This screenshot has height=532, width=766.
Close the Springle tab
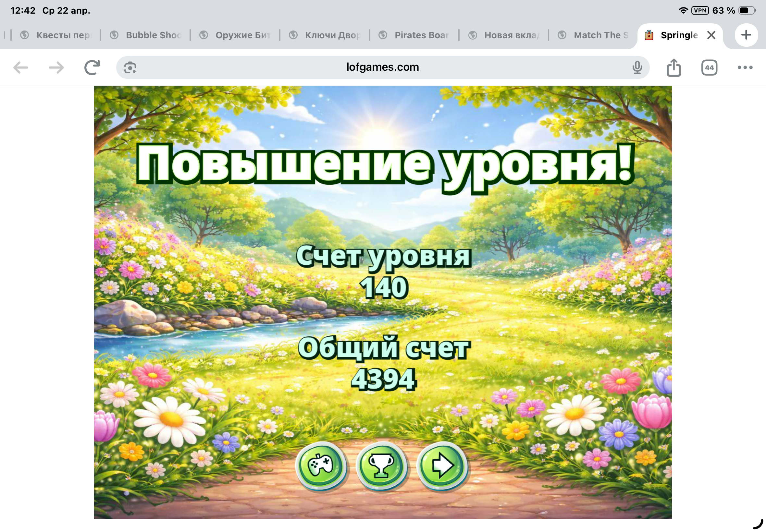point(711,35)
